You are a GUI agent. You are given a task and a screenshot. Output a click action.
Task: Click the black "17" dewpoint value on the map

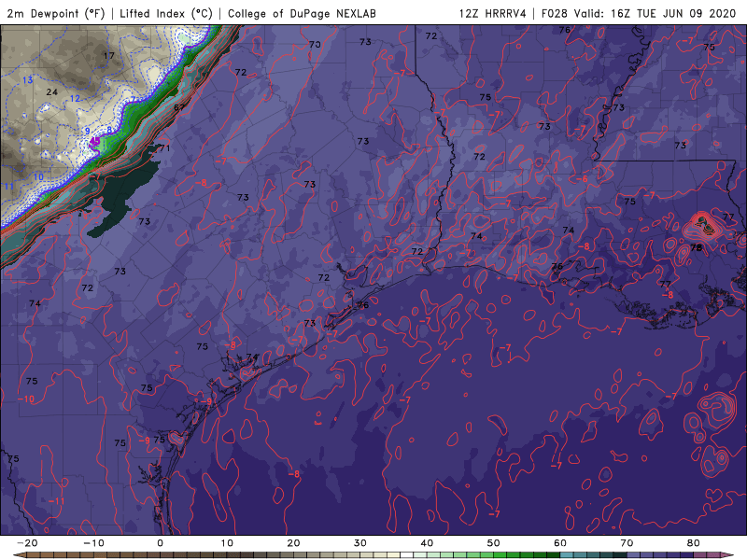click(109, 56)
